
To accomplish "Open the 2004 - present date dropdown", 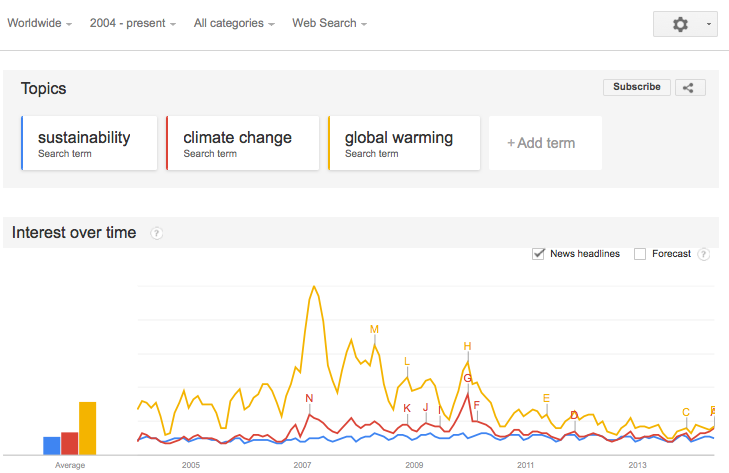I will (133, 23).
